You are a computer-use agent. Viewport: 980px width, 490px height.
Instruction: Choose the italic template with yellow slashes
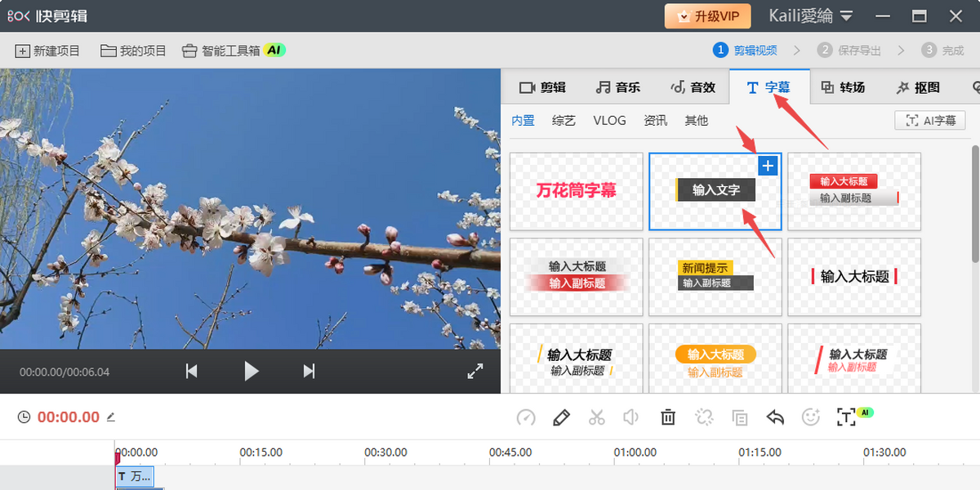pyautogui.click(x=577, y=359)
